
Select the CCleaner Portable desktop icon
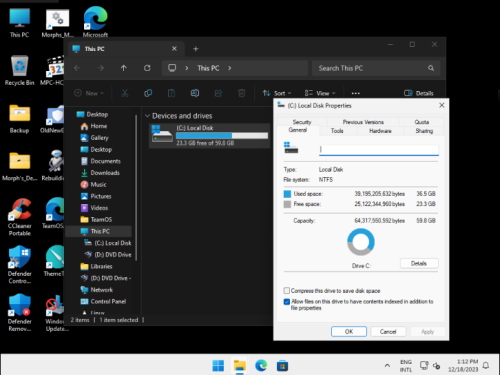[19, 217]
